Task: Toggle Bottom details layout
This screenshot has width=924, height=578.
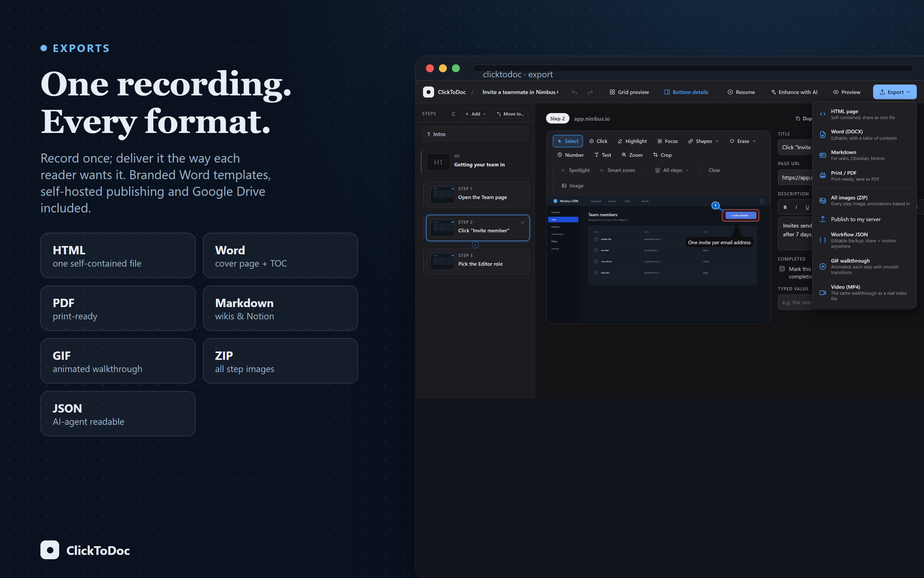Action: click(x=686, y=92)
